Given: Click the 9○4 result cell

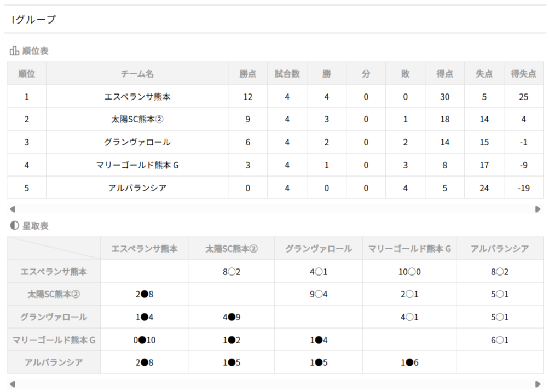Looking at the screenshot, I should [319, 294].
